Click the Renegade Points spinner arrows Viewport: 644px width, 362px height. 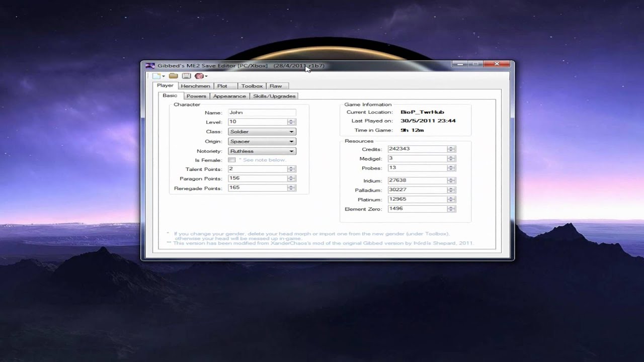pos(291,188)
